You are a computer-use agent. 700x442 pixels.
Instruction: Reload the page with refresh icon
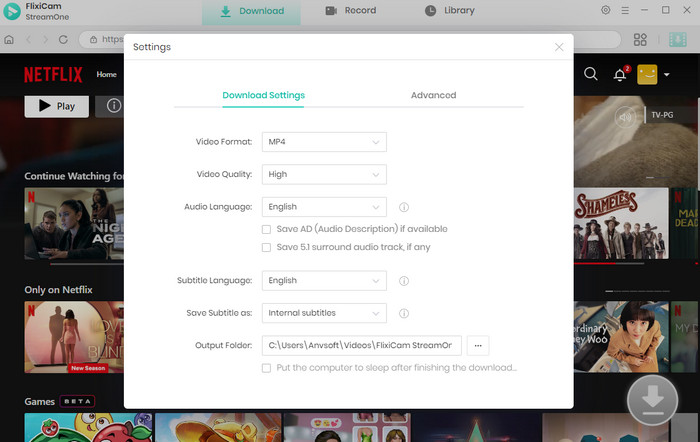click(63, 39)
